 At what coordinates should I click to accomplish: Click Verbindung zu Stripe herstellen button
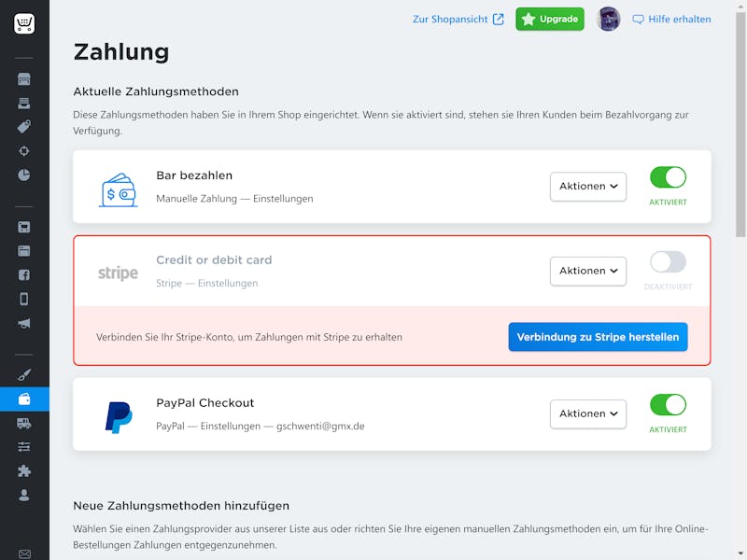598,337
